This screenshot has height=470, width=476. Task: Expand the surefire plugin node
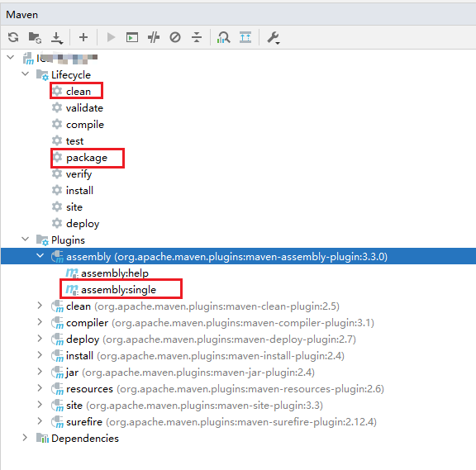click(x=40, y=421)
